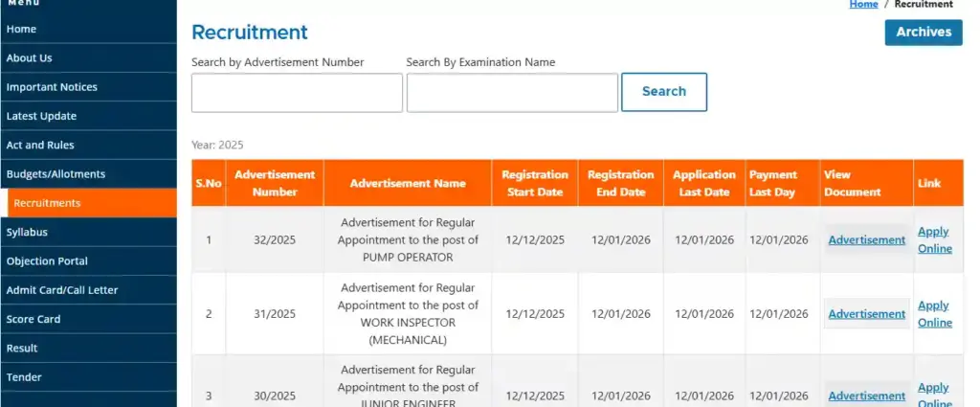Focus the Advertisement Number search field
The width and height of the screenshot is (980, 407).
tap(297, 93)
